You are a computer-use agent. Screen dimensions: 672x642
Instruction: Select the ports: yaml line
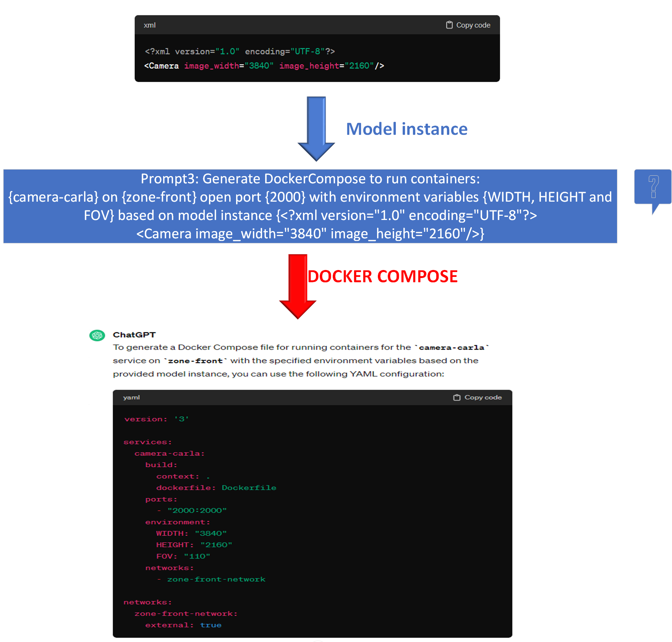coord(161,499)
